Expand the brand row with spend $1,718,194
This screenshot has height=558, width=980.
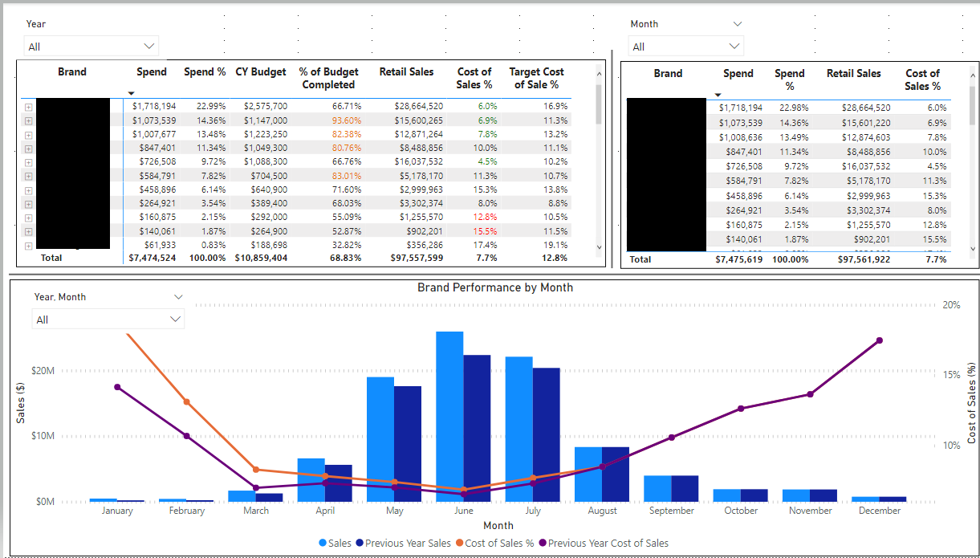(x=28, y=107)
